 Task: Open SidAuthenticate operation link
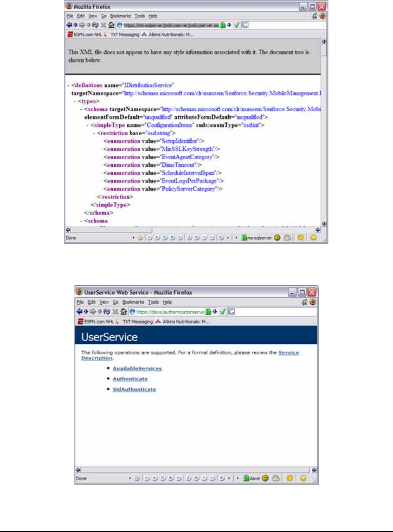tap(134, 389)
